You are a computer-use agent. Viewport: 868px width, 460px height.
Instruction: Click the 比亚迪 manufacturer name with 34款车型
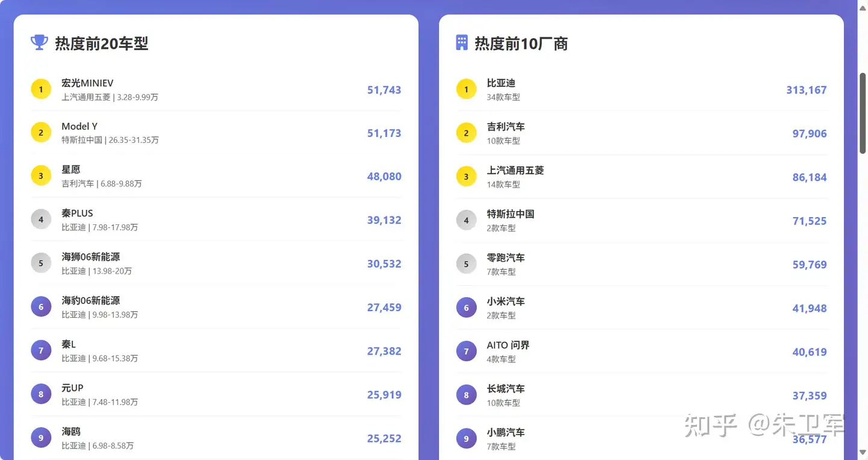[501, 83]
